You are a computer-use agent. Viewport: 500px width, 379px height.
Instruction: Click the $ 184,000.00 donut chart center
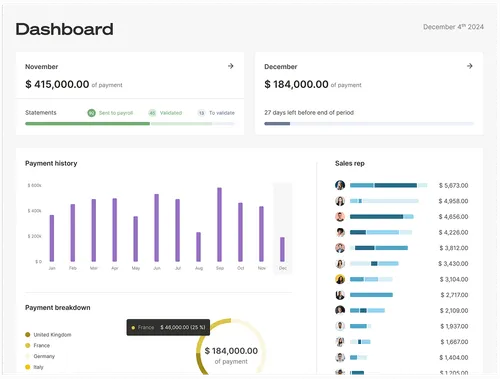231,351
